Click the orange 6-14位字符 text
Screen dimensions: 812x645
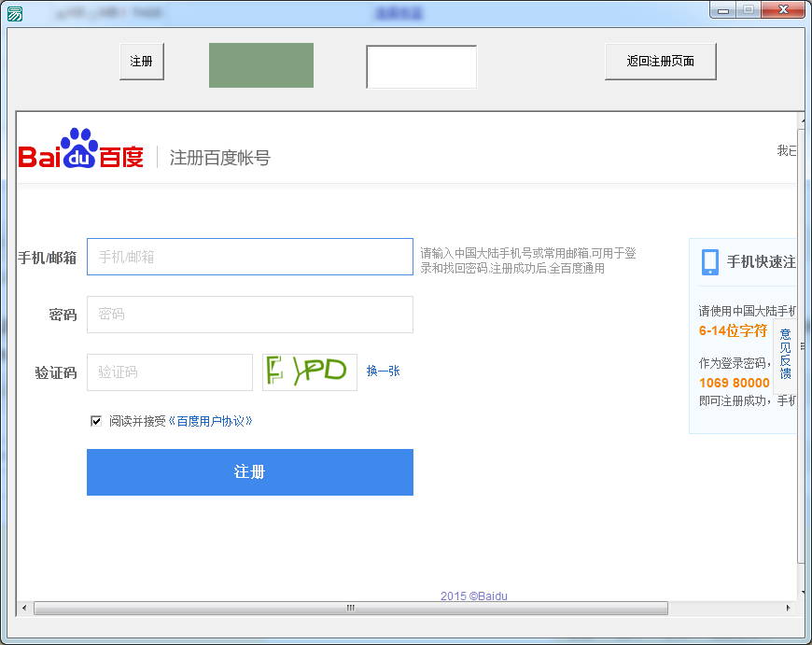click(x=733, y=330)
